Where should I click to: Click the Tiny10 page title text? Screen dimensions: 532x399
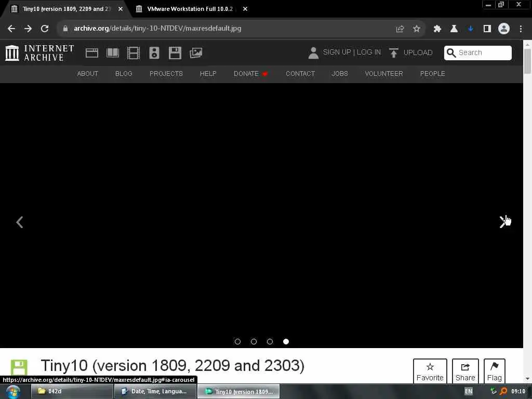[172, 366]
